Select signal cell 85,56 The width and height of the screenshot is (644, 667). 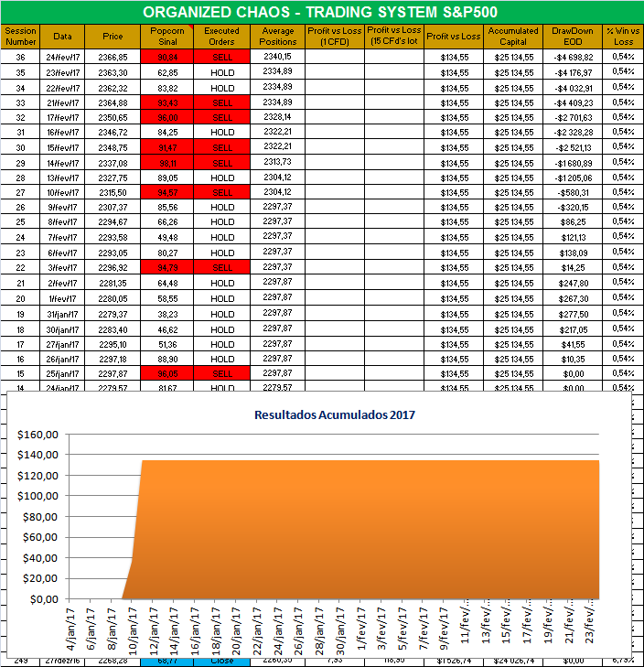[x=167, y=207]
